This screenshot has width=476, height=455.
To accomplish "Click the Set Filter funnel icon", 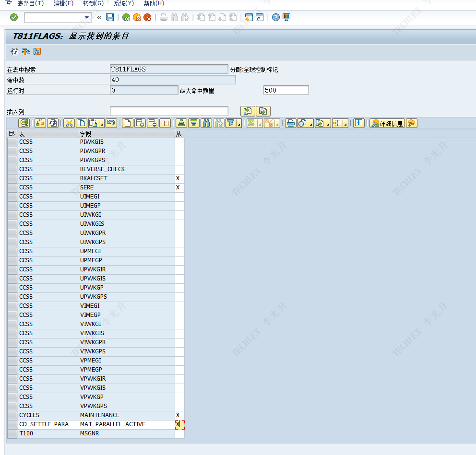I will 231,123.
